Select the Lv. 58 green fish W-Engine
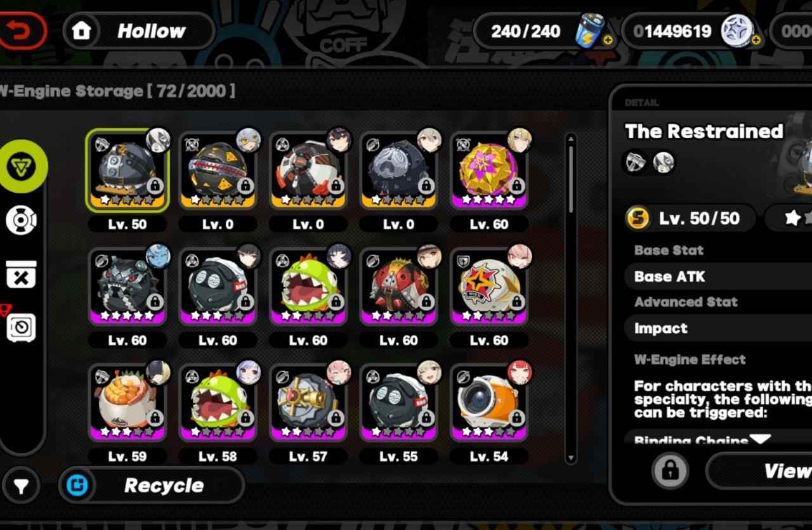 click(218, 403)
